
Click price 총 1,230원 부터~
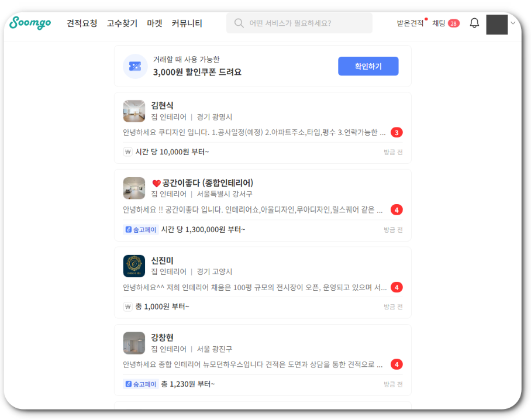tap(188, 384)
